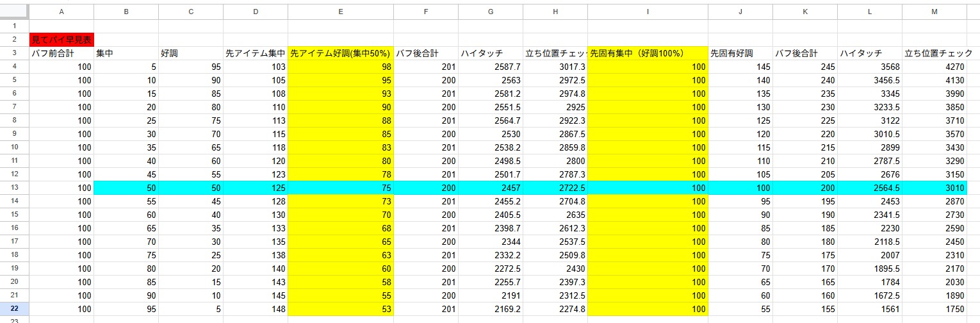Select the 先固有好調 header cell

740,53
